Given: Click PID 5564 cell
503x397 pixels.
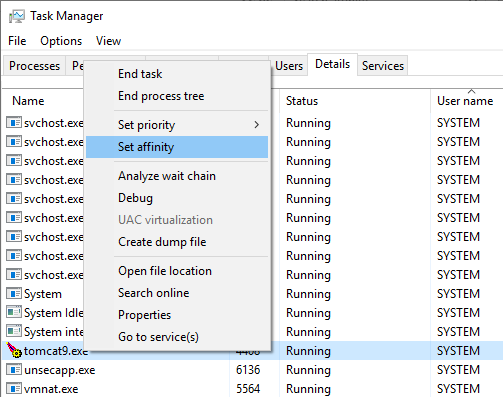Looking at the screenshot, I should pos(248,389).
